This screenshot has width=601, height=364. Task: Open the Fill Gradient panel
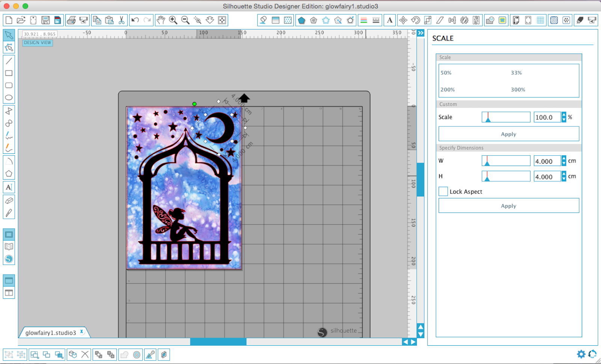(x=276, y=20)
